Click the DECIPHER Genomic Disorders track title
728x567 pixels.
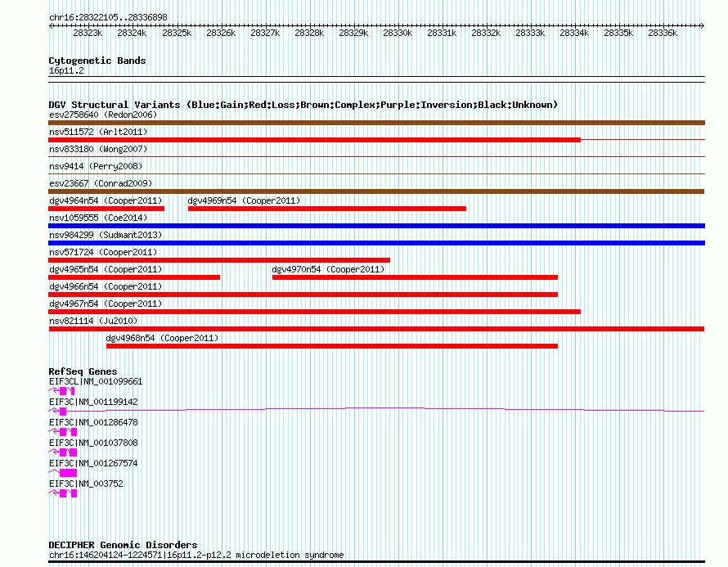tap(123, 545)
